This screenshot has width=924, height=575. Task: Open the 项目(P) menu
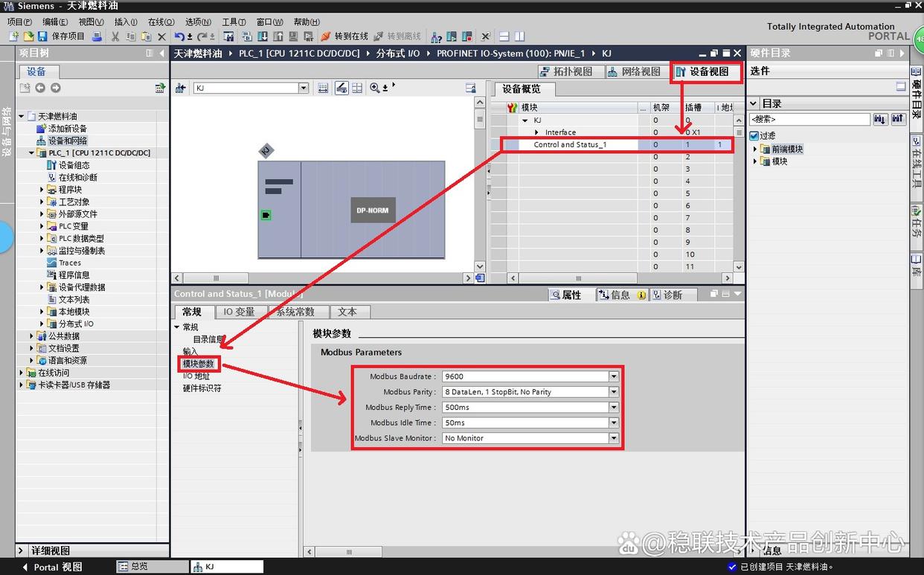point(19,22)
